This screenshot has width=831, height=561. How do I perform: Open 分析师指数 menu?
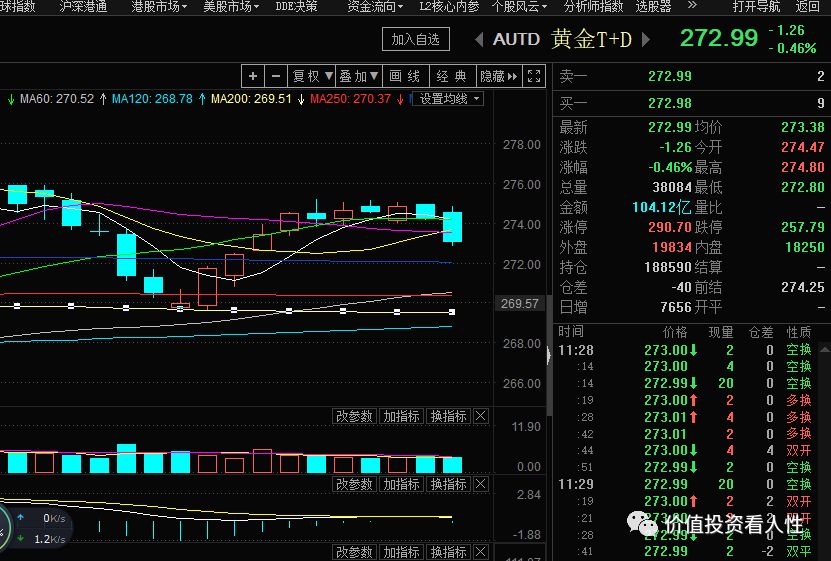click(x=594, y=6)
